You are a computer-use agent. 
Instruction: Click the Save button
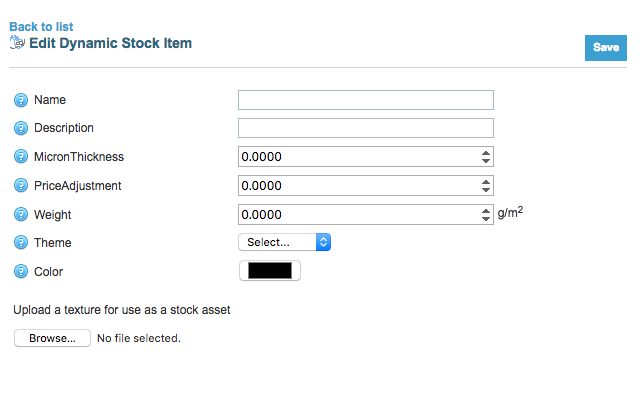(x=605, y=48)
